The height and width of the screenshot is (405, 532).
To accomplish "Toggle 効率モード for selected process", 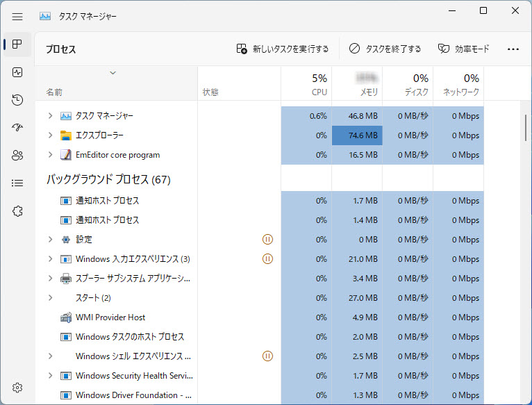I will pyautogui.click(x=463, y=49).
